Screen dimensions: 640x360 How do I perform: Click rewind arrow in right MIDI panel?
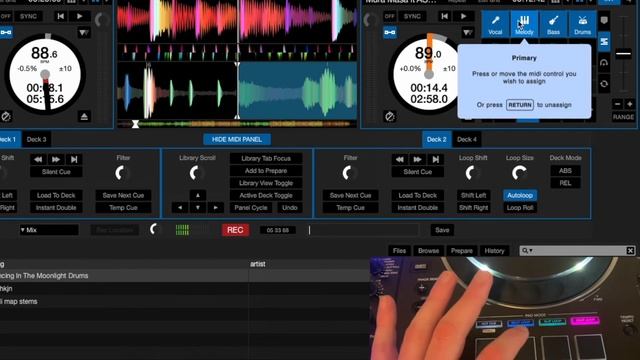[400, 159]
